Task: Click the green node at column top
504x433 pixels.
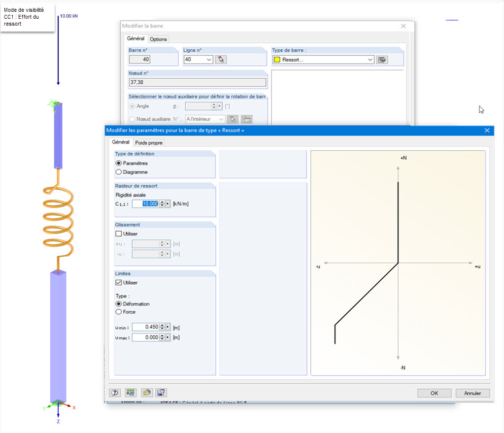Action: pos(54,104)
